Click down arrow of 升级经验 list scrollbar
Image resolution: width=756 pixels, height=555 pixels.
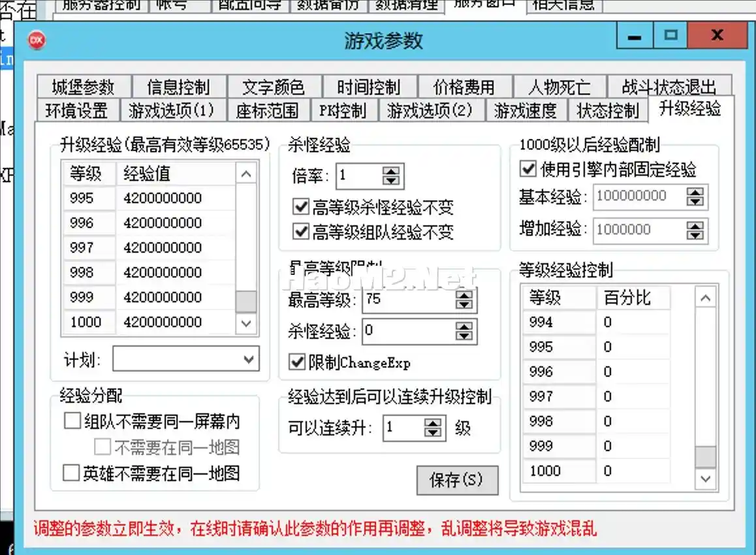tap(246, 323)
